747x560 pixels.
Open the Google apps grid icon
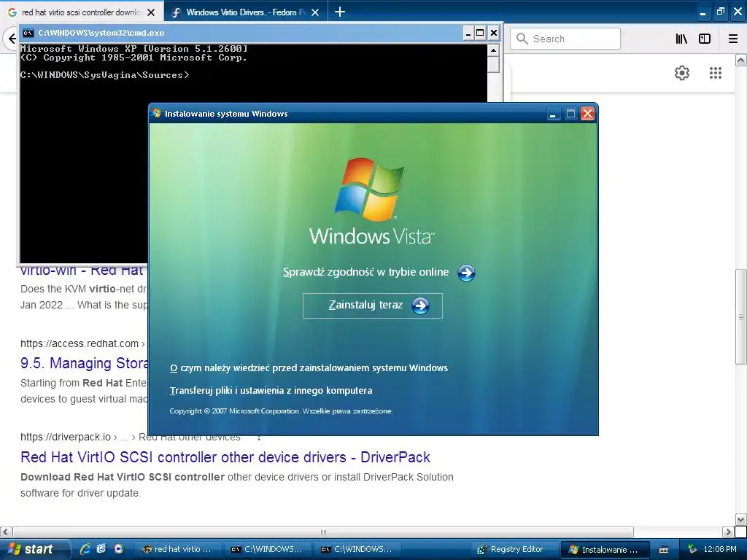[x=716, y=73]
